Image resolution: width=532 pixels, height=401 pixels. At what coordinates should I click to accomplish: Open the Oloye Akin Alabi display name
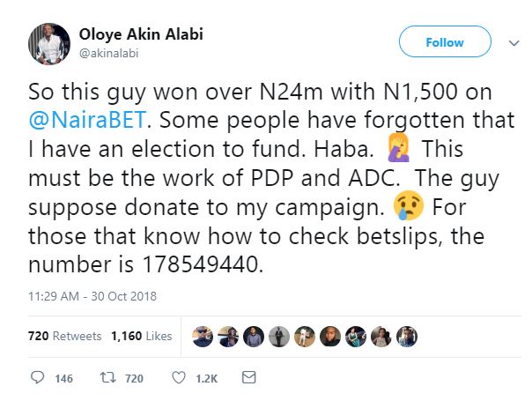pyautogui.click(x=145, y=35)
